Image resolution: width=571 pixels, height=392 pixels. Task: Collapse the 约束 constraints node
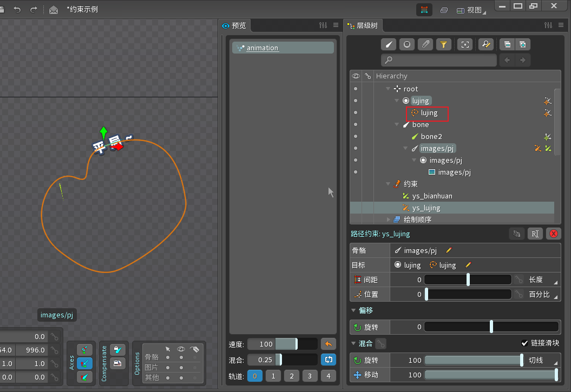click(388, 184)
